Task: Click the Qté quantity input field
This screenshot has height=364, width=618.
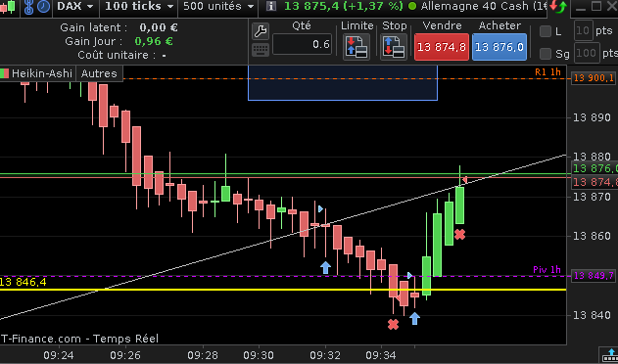Action: (302, 44)
